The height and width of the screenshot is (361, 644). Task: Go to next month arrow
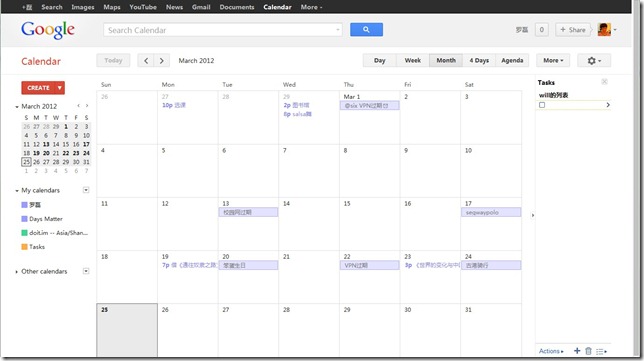(x=162, y=61)
